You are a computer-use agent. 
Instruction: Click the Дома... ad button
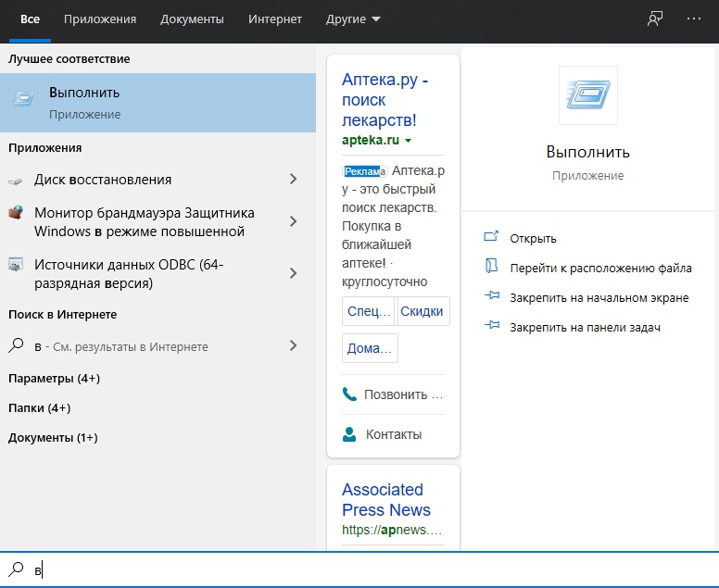tap(370, 348)
